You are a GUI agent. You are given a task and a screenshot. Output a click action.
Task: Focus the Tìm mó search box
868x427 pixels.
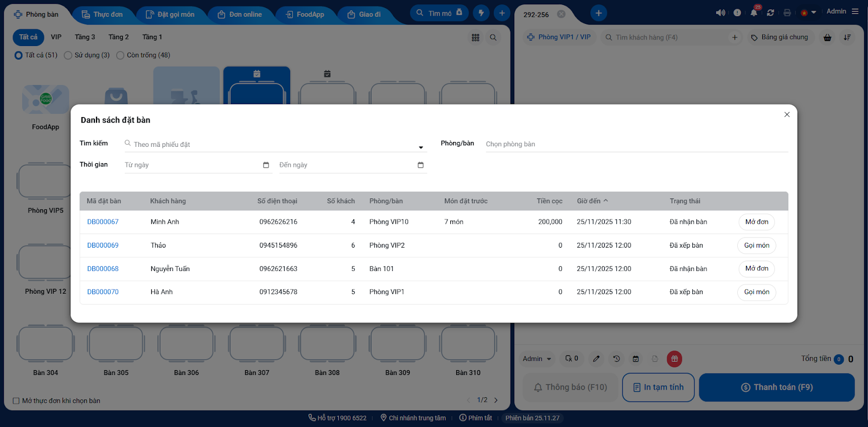439,13
